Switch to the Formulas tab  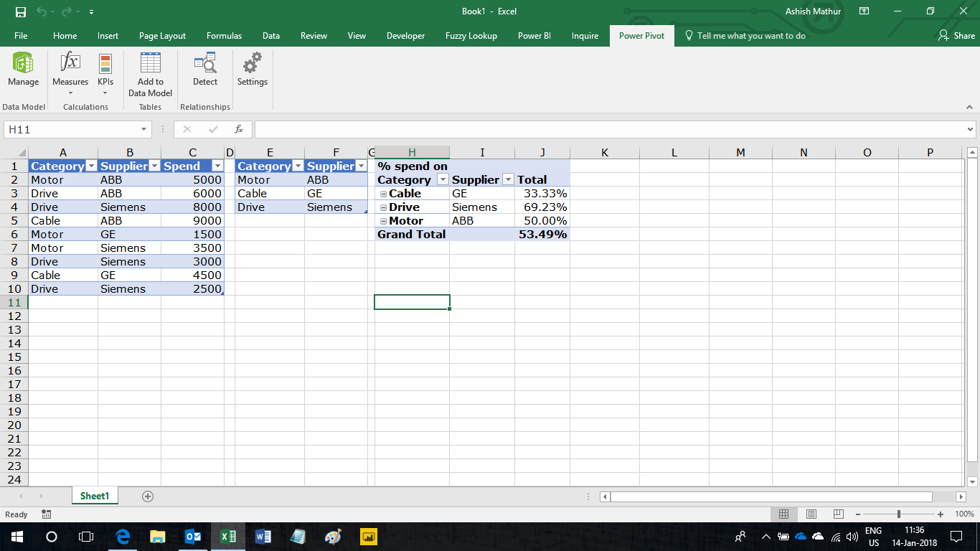click(x=224, y=36)
